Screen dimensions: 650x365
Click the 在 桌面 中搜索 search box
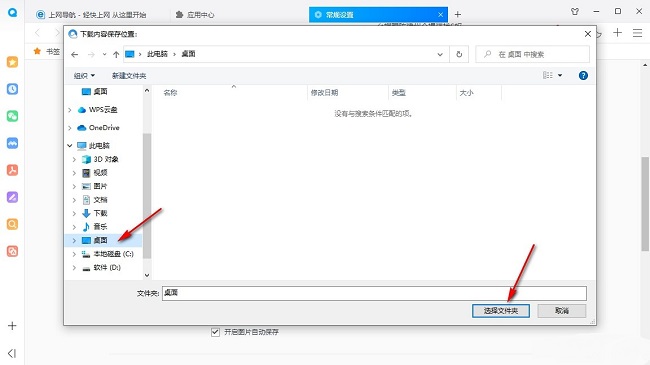(x=532, y=54)
